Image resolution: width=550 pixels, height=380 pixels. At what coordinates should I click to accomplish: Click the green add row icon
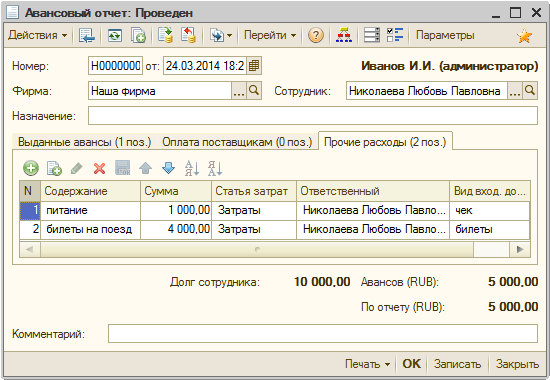(x=31, y=168)
